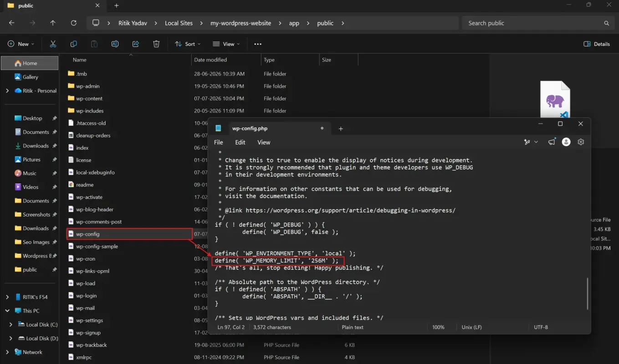Click the search magnifier in Search public box
This screenshot has width=619, height=364.
[606, 23]
